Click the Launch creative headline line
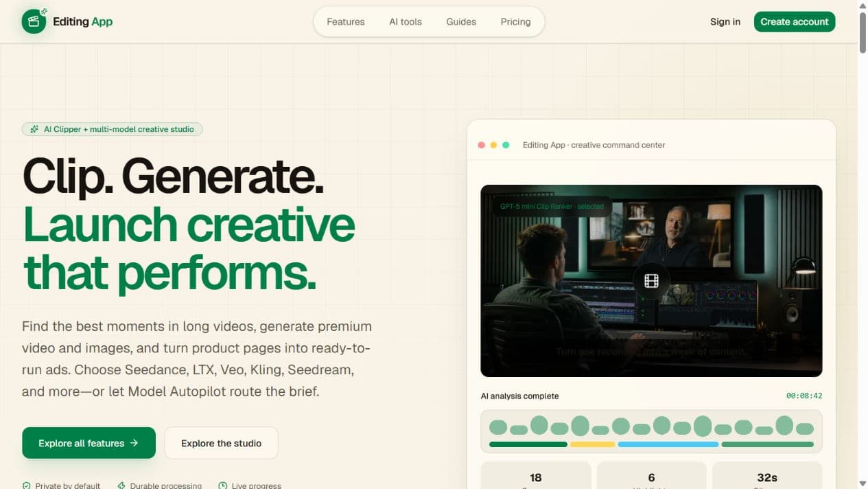Viewport: 868px width, 489px height. coord(189,225)
